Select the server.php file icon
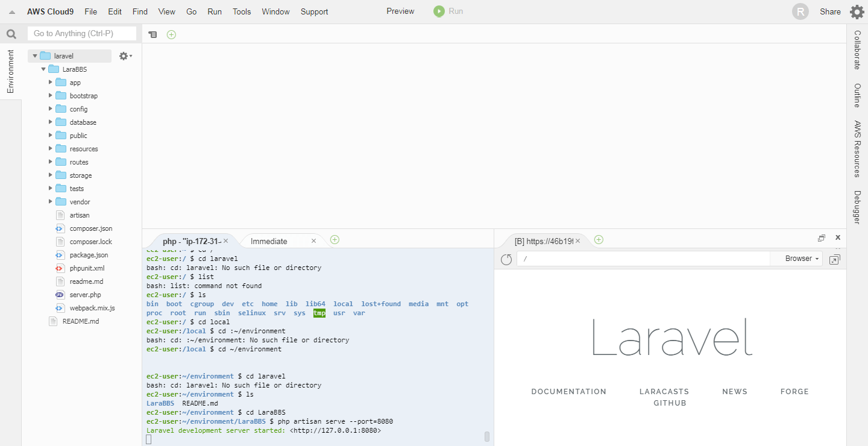 60,295
